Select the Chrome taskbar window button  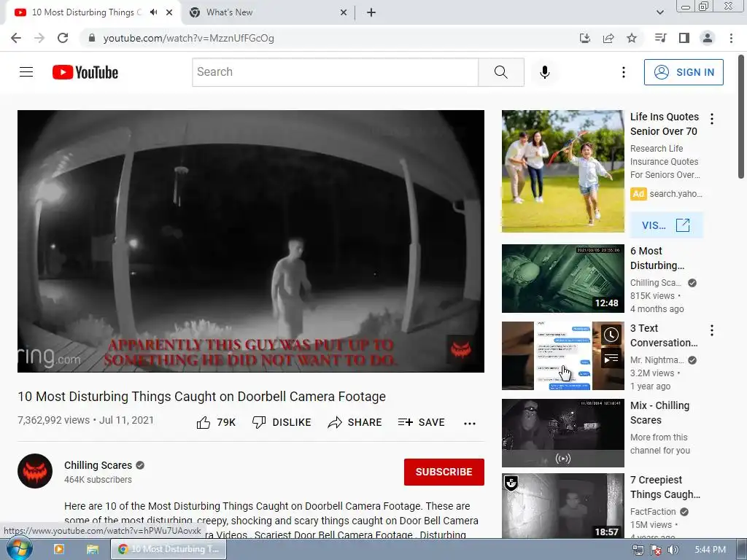coord(169,549)
